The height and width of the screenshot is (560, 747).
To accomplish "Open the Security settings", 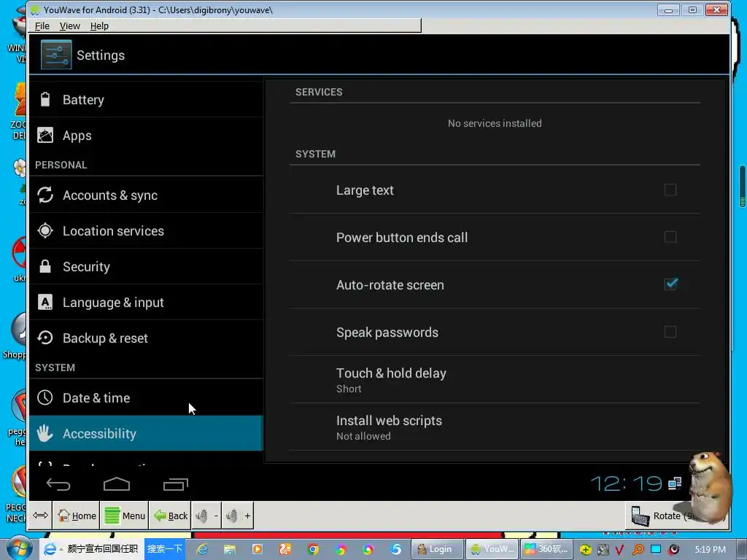I will click(146, 267).
